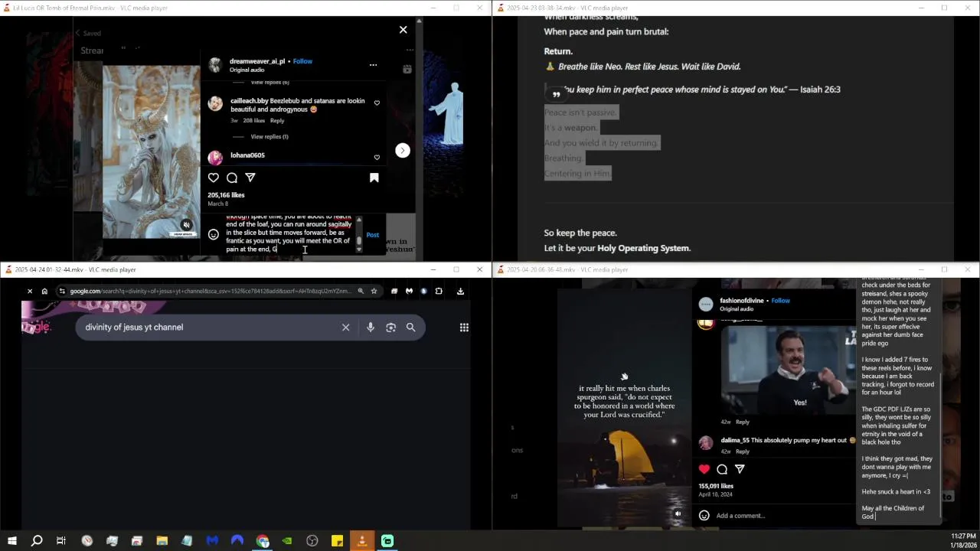Follow dreamweaver_ai_pl
Viewport: 980px width, 551px height.
click(302, 61)
